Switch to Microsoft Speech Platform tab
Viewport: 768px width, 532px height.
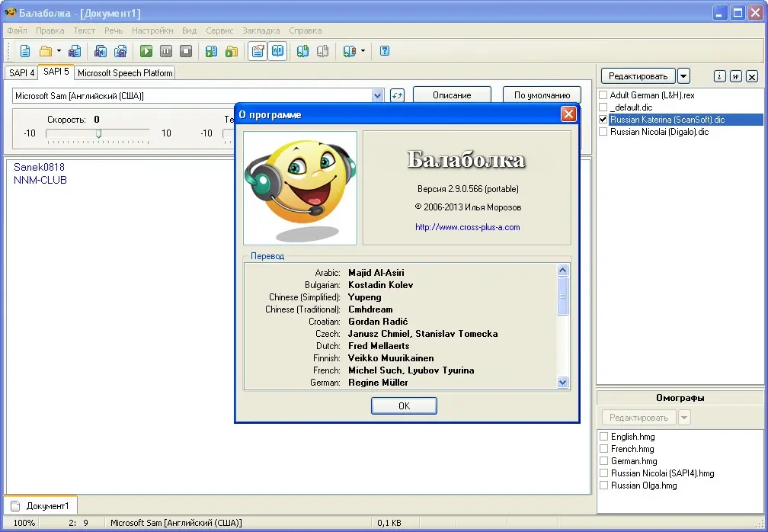click(125, 73)
